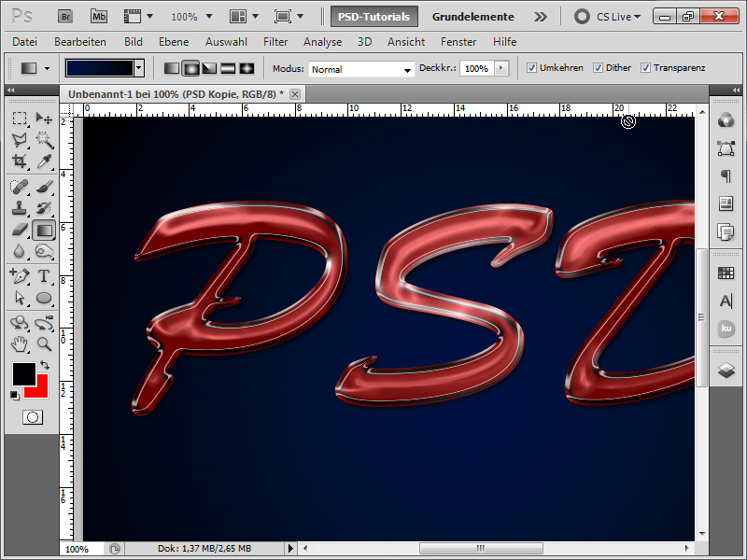
Task: Uncheck the Dither checkbox
Action: [598, 68]
